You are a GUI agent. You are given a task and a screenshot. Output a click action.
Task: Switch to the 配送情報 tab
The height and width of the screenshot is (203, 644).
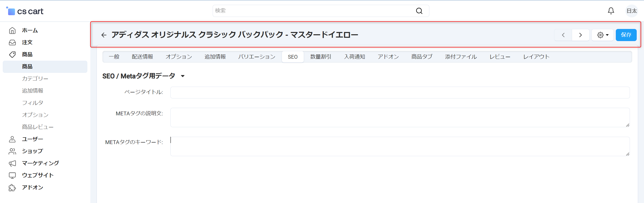[142, 57]
